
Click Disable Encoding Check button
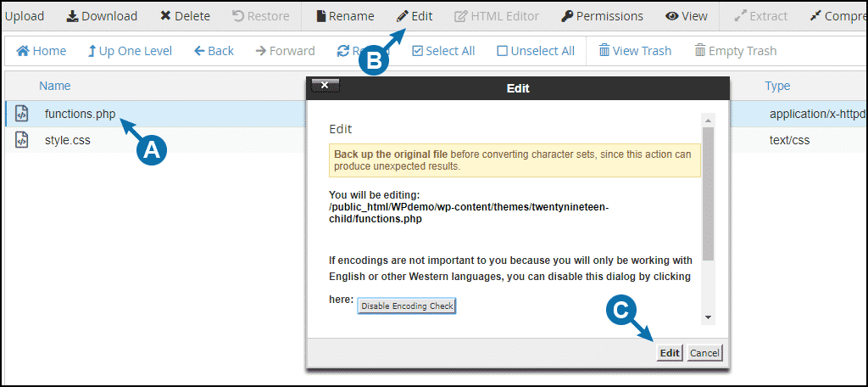[x=407, y=306]
